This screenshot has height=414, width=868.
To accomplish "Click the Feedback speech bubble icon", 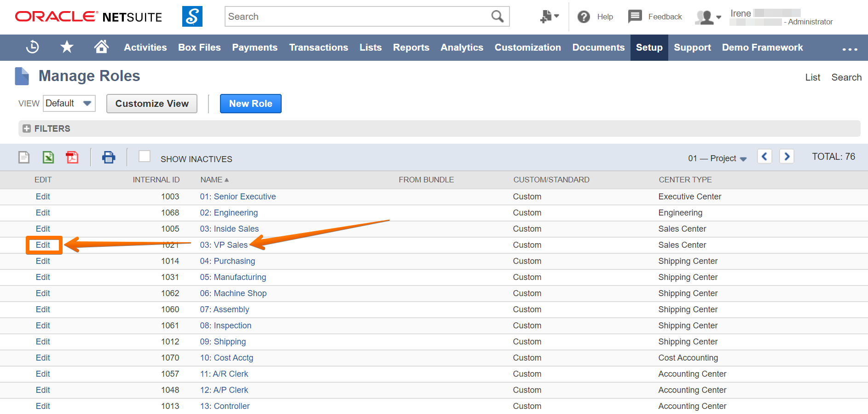I will [x=635, y=17].
